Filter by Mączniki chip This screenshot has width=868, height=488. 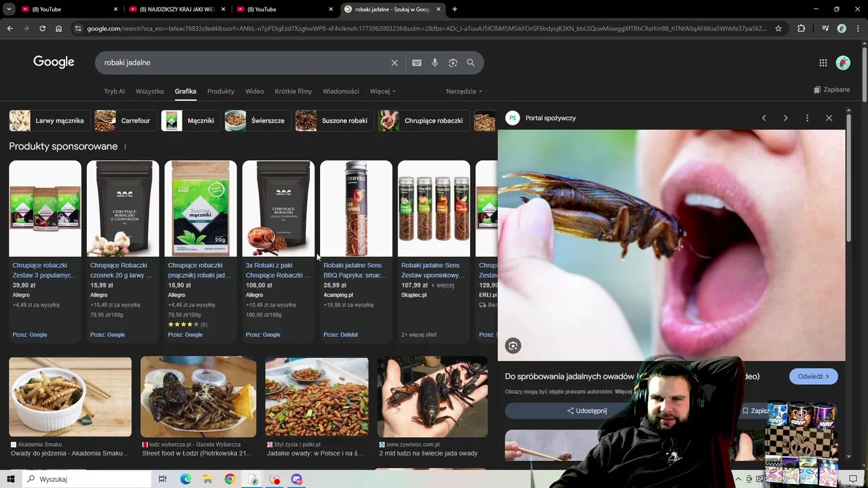190,121
